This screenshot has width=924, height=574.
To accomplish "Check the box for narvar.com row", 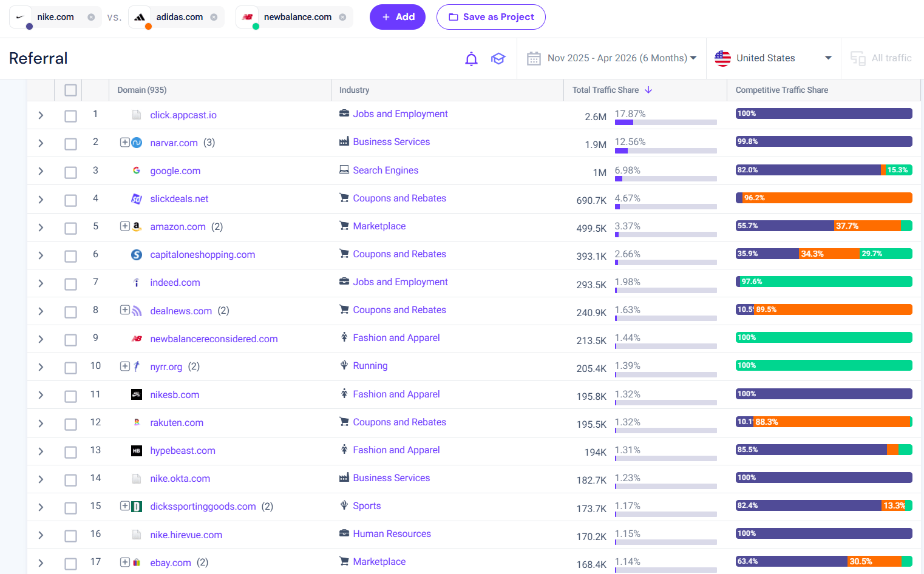I will 71,144.
